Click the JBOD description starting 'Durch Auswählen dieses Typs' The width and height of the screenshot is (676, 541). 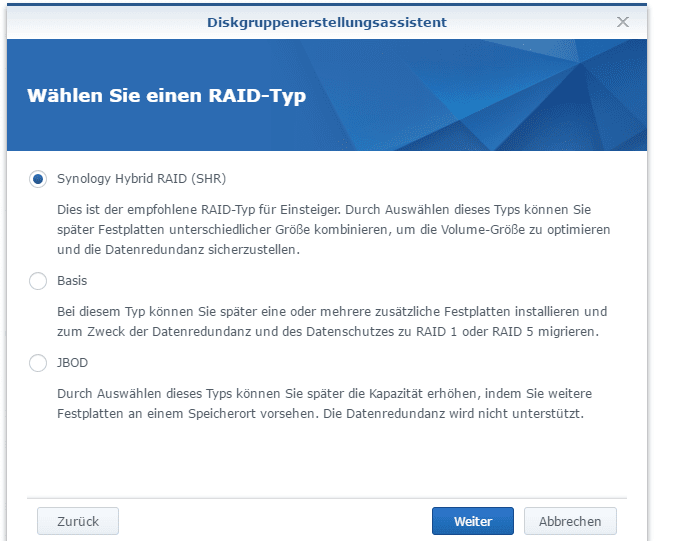pyautogui.click(x=324, y=403)
